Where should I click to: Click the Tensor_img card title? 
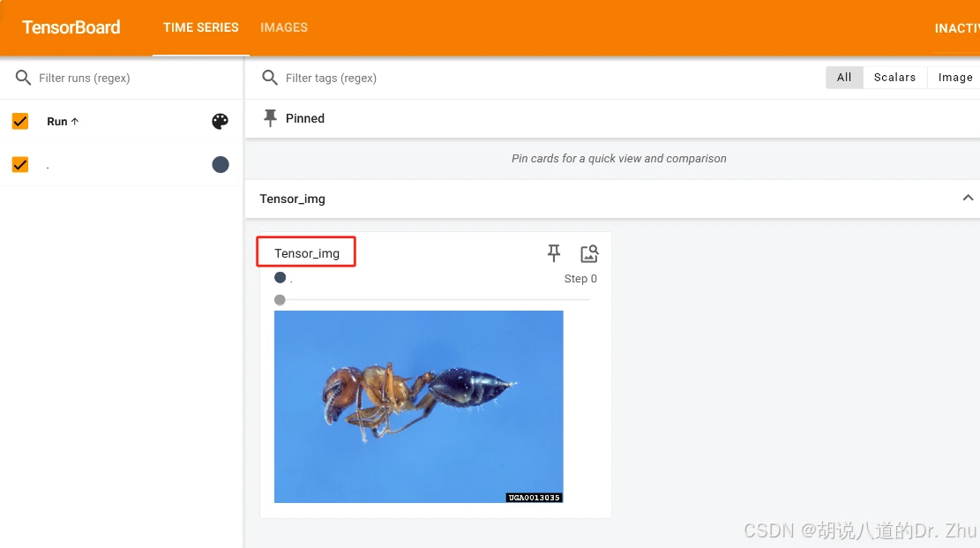coord(307,253)
